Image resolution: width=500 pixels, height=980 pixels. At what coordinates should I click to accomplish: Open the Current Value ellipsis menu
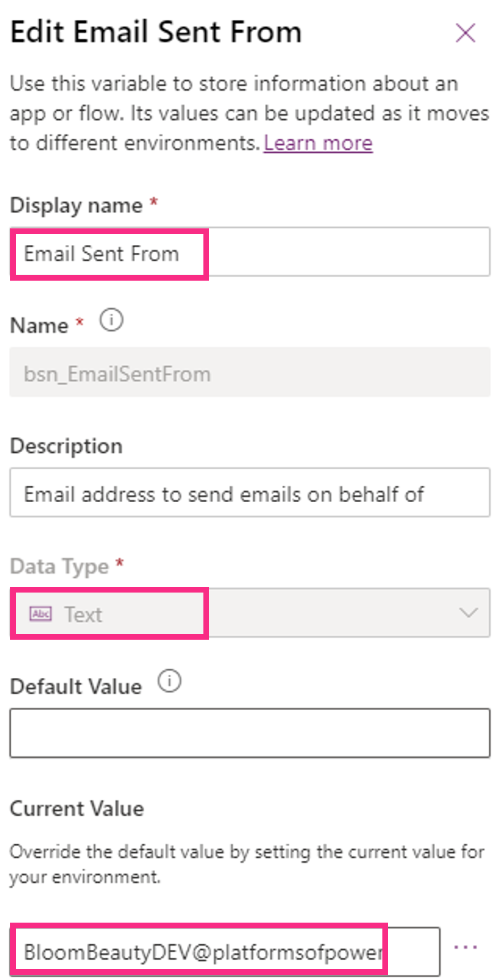[465, 946]
